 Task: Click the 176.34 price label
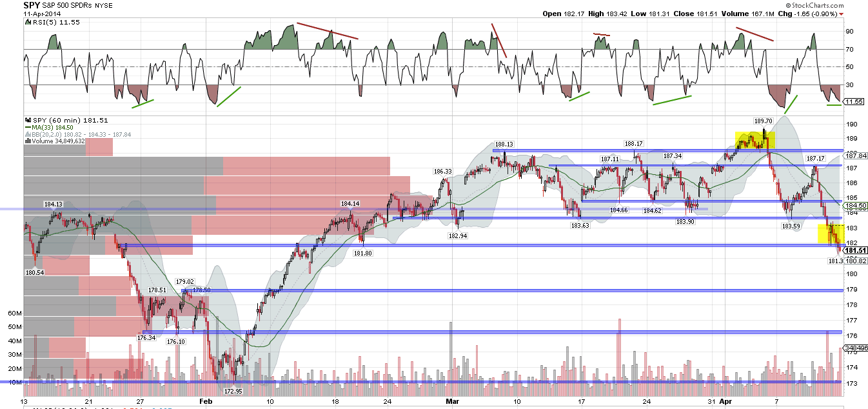(148, 337)
